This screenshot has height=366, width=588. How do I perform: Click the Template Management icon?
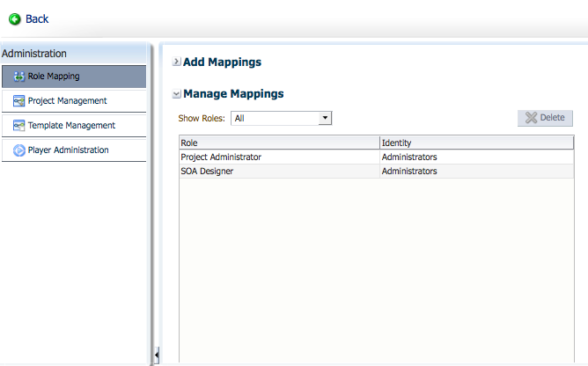(18, 126)
